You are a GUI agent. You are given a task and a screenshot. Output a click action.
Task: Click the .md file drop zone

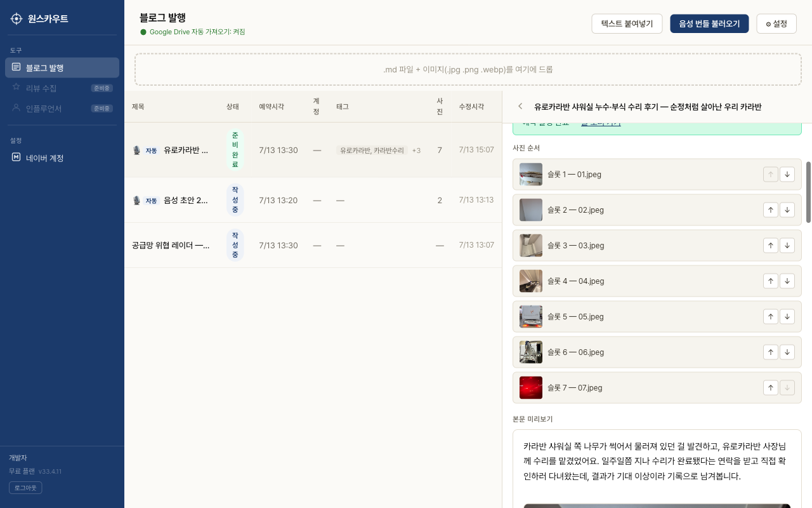pos(468,69)
